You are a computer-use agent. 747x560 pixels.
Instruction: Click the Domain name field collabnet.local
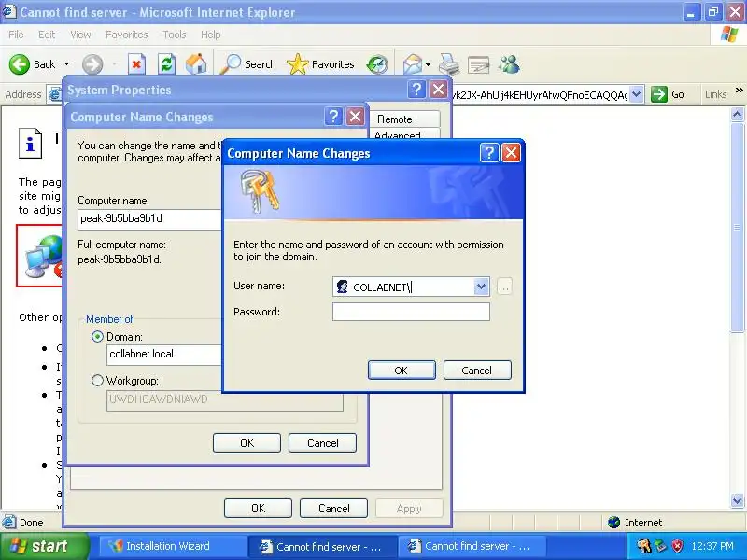[x=164, y=355]
